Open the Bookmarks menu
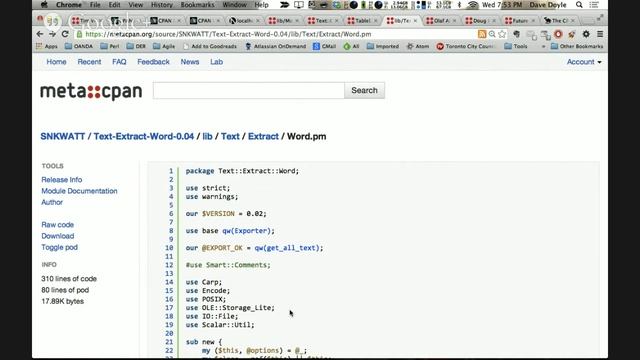The width and height of the screenshot is (640, 360). 198,5
